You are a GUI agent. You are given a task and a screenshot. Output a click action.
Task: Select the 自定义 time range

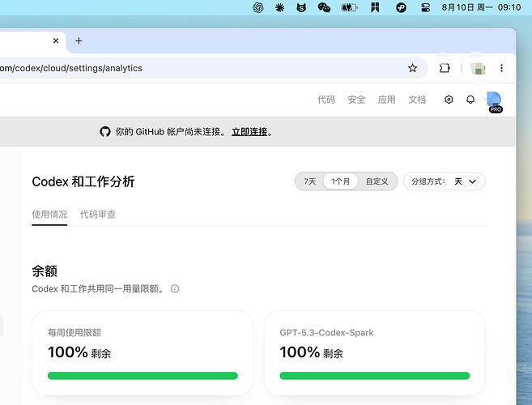[x=377, y=181]
